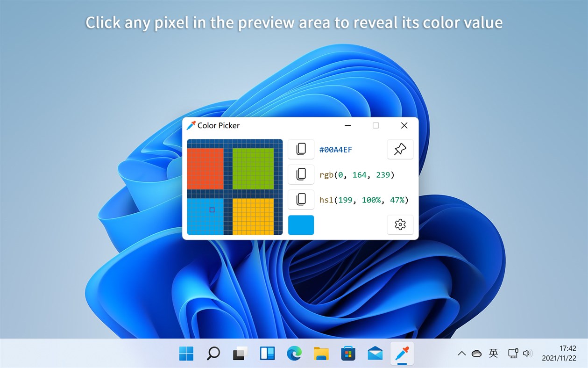This screenshot has width=588, height=368.
Task: Open Color Picker settings gear
Action: tap(400, 225)
